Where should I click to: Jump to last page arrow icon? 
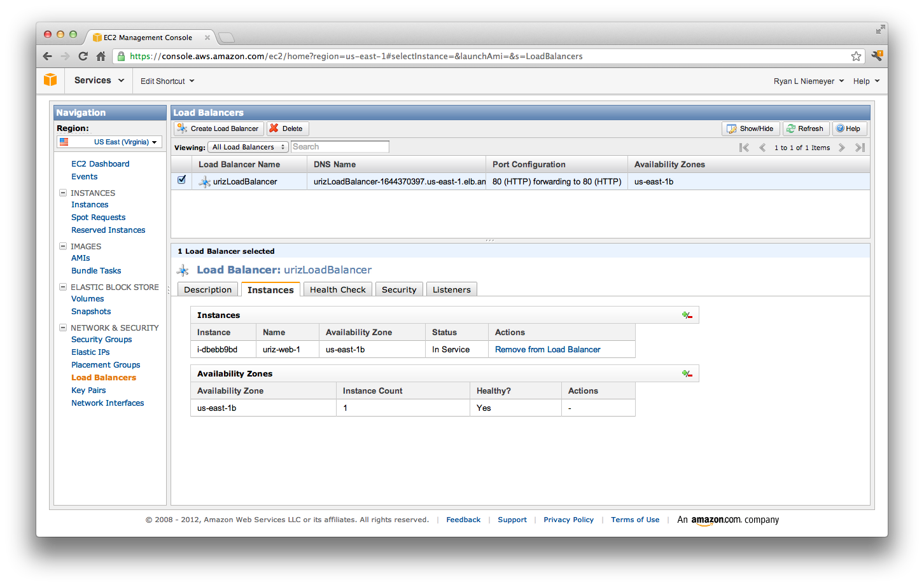pos(860,148)
